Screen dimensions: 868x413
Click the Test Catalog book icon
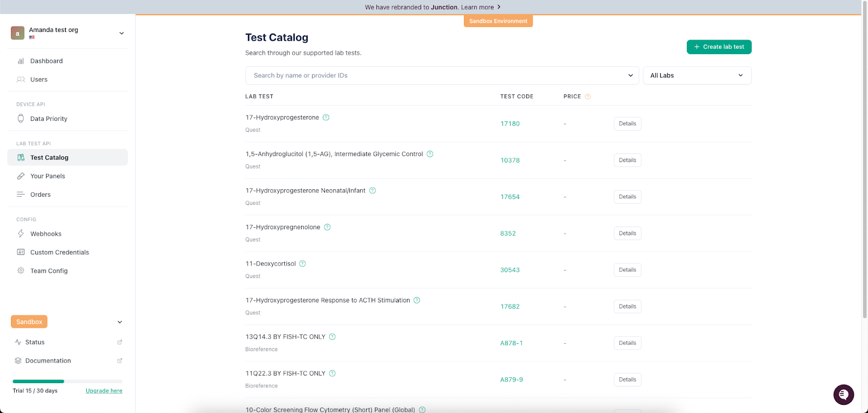coord(21,158)
